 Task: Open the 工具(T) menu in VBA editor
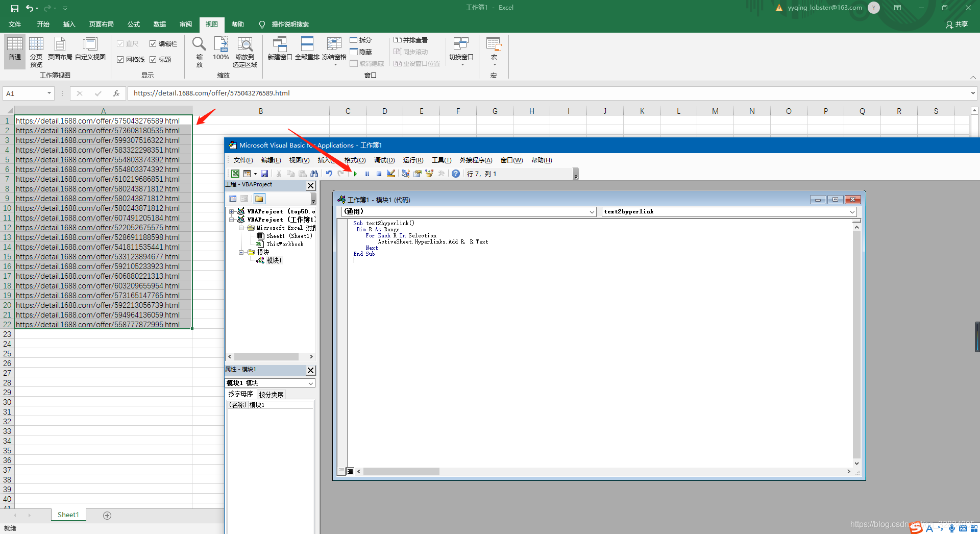442,160
